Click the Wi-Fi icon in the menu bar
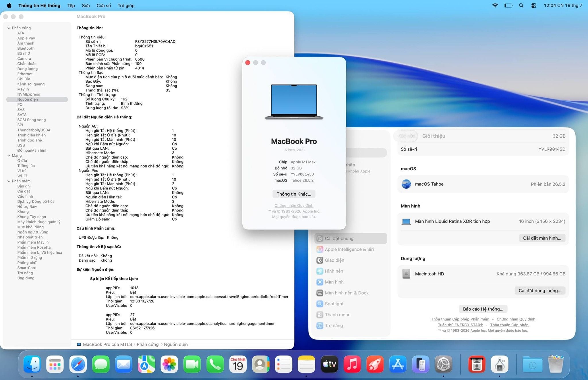 click(x=495, y=5)
